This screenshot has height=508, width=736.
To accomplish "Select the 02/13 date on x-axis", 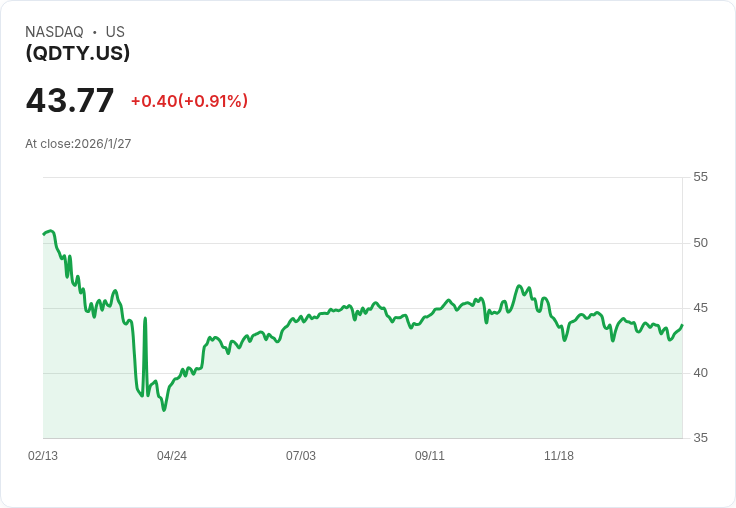I will tap(43, 456).
